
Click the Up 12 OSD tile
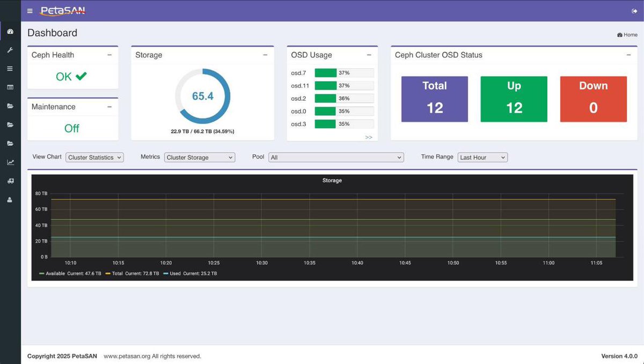pos(514,99)
